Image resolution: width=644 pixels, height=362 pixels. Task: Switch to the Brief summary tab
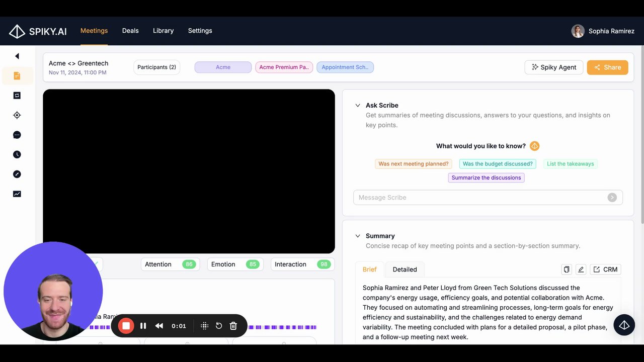point(370,269)
